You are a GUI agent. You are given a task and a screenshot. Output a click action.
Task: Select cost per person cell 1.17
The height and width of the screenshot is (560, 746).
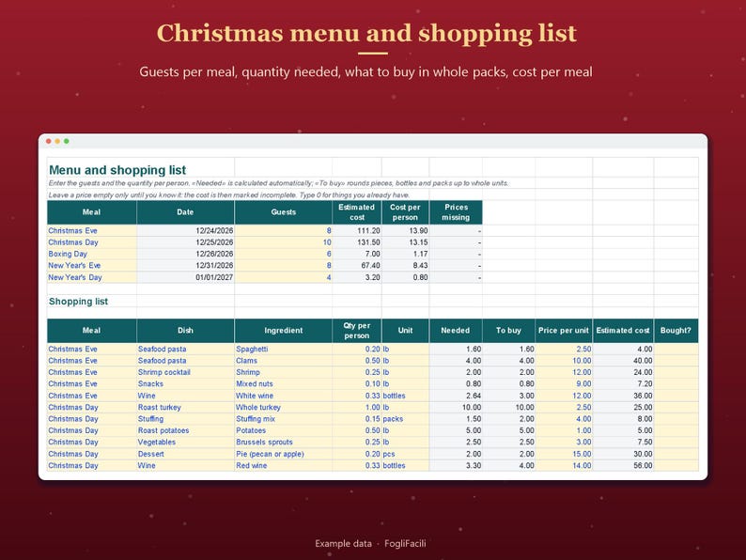(405, 254)
